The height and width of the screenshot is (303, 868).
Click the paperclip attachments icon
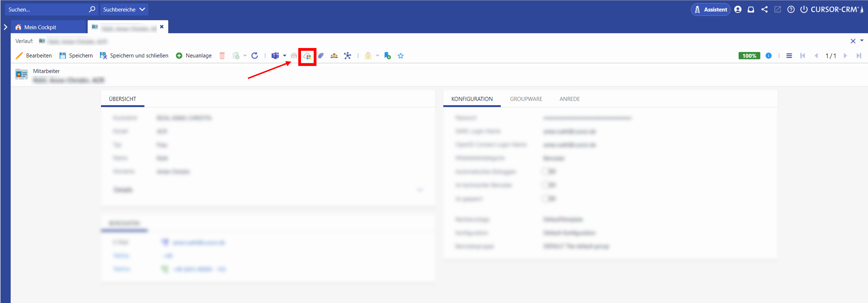click(x=321, y=56)
